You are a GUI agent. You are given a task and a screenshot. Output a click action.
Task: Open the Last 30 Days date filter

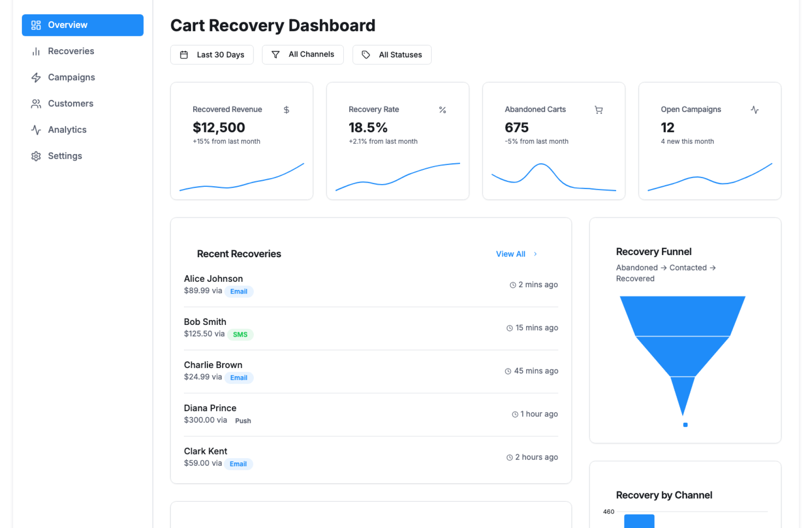pyautogui.click(x=212, y=55)
